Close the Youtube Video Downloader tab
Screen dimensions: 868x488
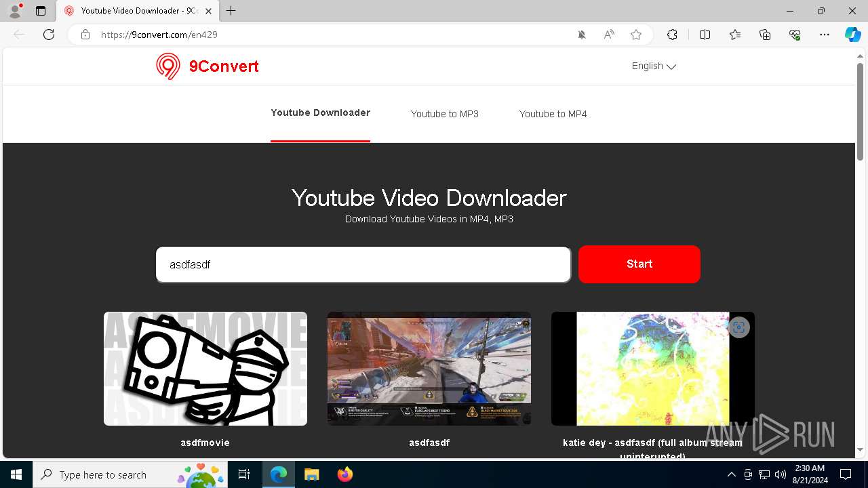tap(208, 11)
